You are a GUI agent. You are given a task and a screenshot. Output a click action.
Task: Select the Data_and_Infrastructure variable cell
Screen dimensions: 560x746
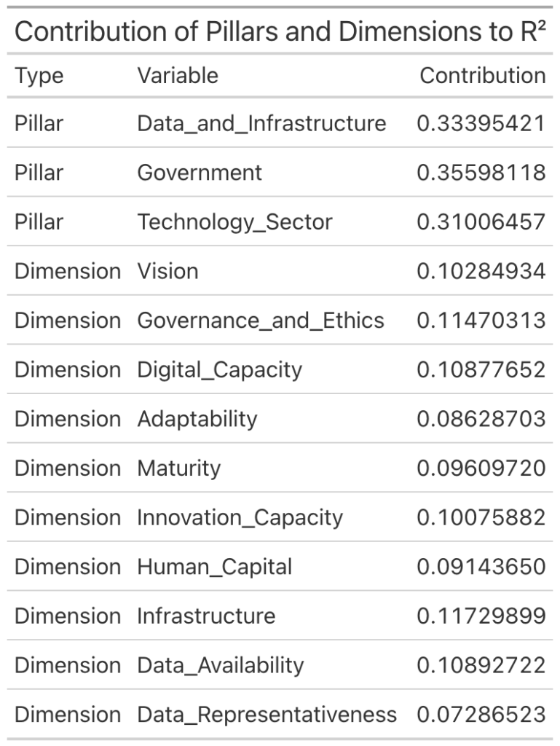click(x=261, y=123)
